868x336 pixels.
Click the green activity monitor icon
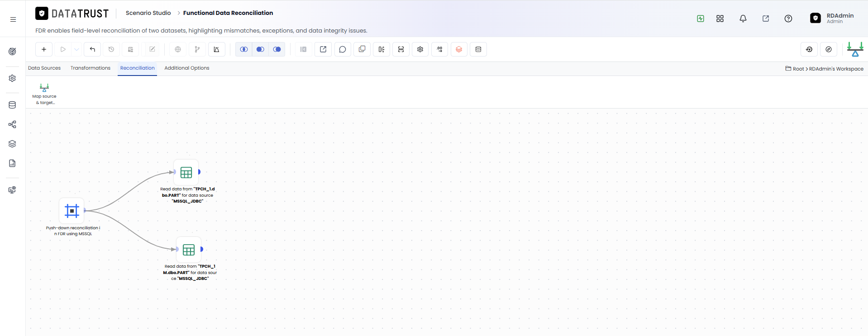701,19
